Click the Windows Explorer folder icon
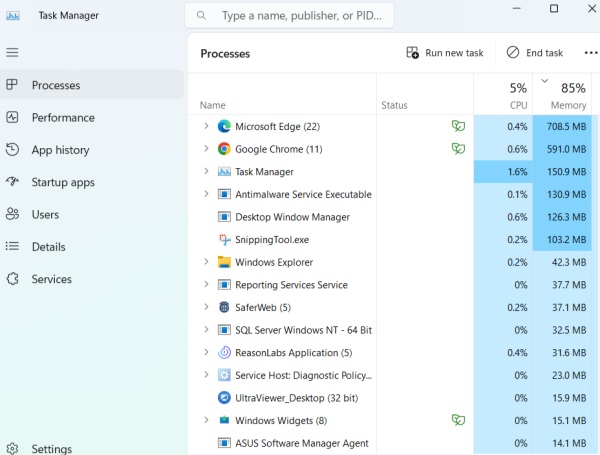Image resolution: width=600 pixels, height=455 pixels. [224, 262]
